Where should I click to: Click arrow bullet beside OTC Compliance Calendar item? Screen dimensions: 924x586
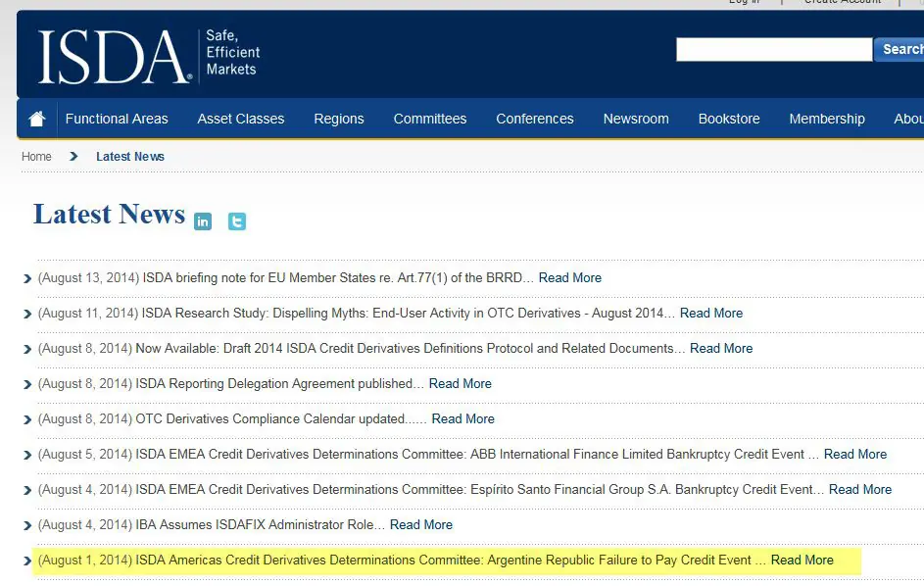[x=27, y=419]
